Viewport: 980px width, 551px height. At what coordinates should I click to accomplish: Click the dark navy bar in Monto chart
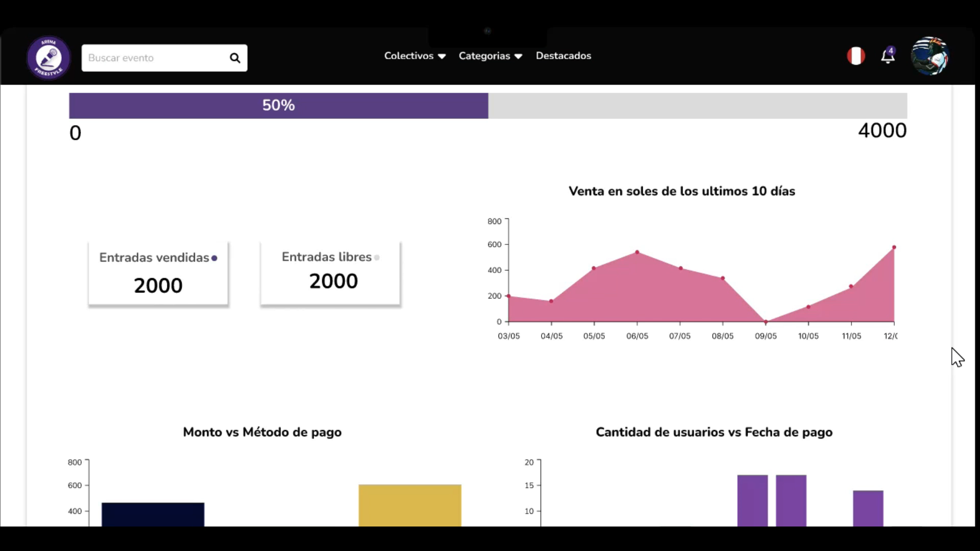pyautogui.click(x=153, y=514)
